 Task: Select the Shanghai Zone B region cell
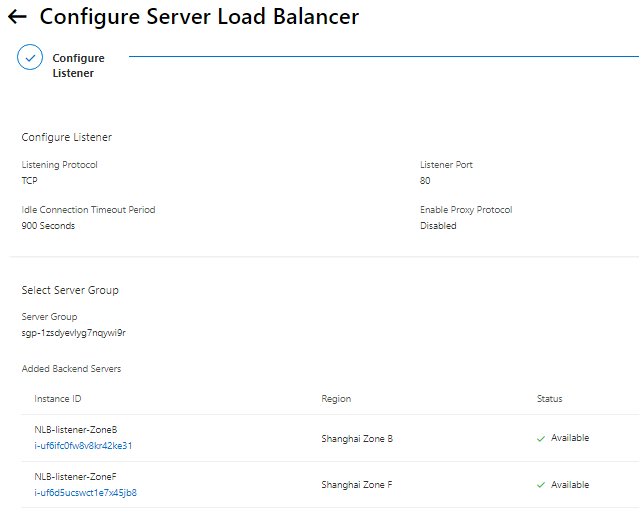[357, 438]
